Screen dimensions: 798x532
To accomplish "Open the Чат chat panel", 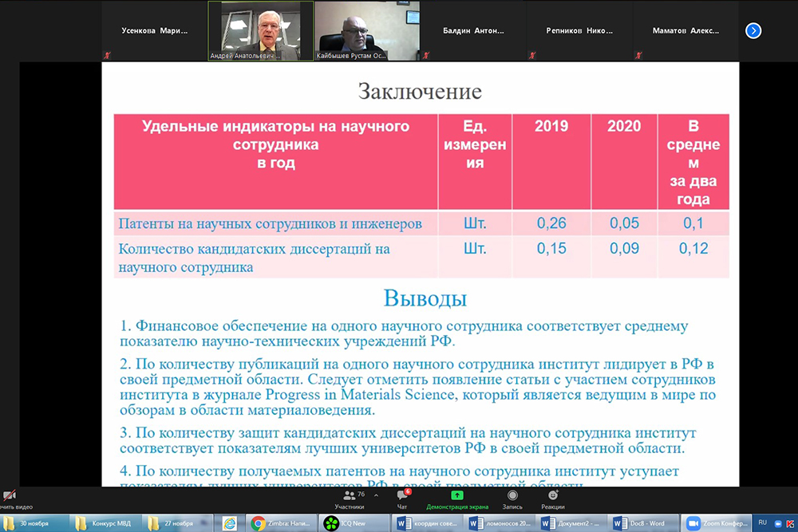I will click(402, 498).
